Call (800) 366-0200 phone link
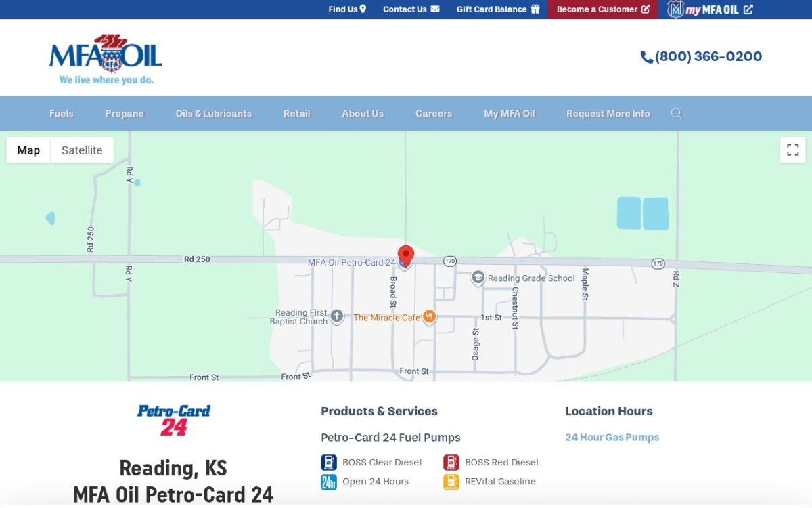Image resolution: width=812 pixels, height=508 pixels. (x=702, y=57)
